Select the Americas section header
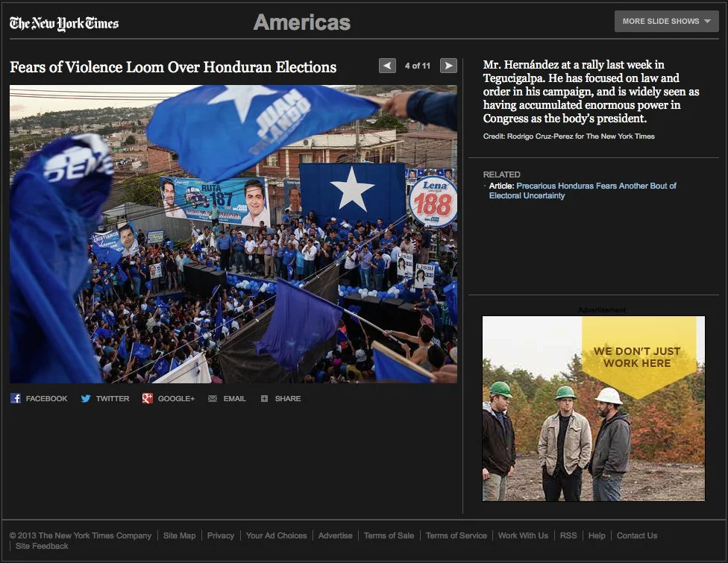The image size is (728, 563). [302, 22]
